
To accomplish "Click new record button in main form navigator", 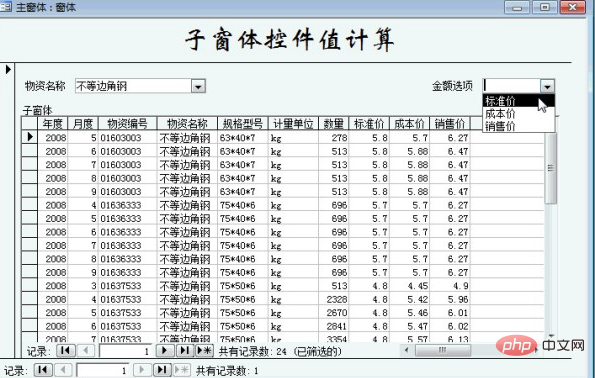I will tap(182, 370).
